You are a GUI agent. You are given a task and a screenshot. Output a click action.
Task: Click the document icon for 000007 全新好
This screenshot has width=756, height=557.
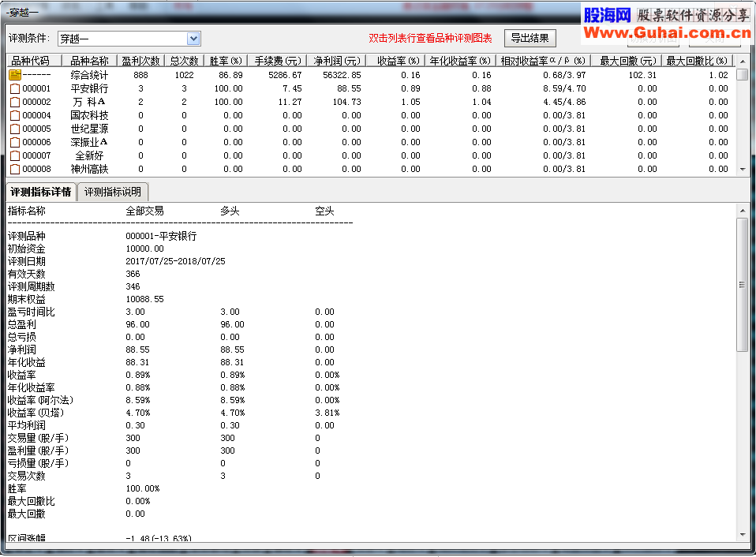pos(15,156)
